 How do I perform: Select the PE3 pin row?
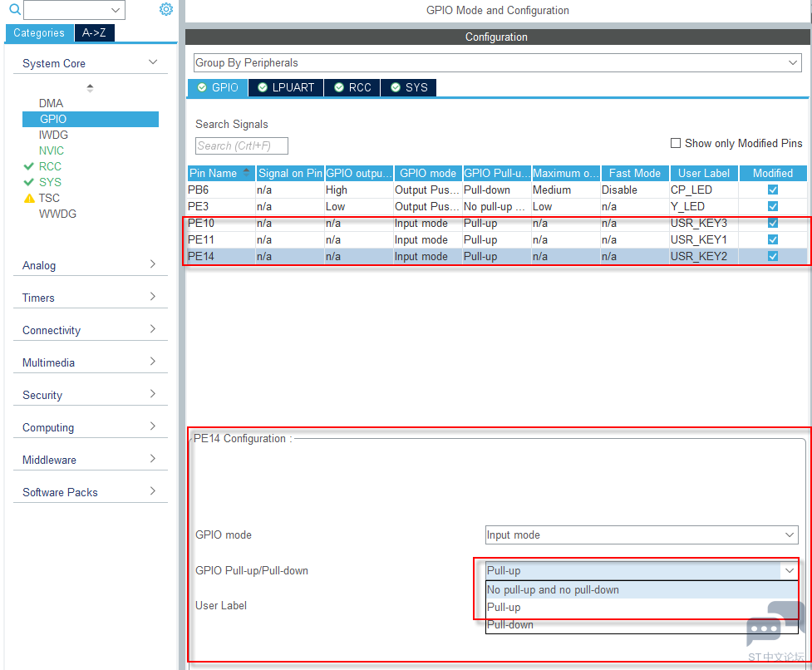(497, 206)
